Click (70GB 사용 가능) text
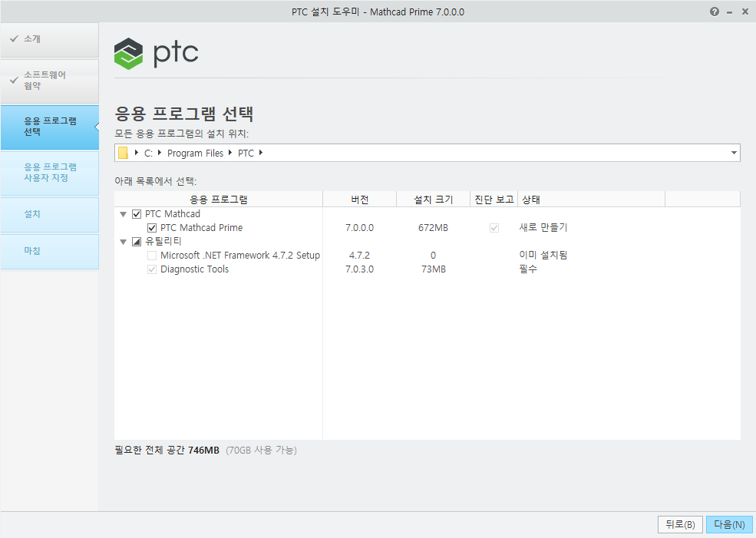 tap(261, 451)
